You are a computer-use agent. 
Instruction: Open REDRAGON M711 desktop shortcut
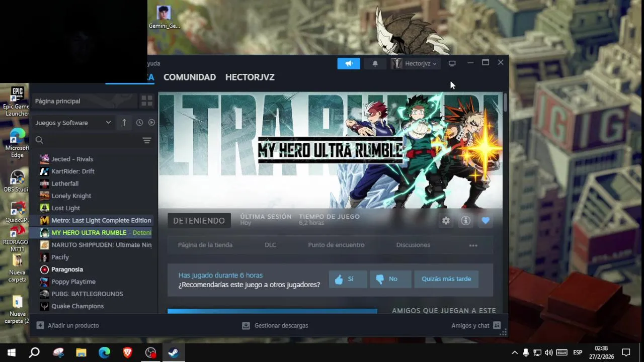(17, 238)
